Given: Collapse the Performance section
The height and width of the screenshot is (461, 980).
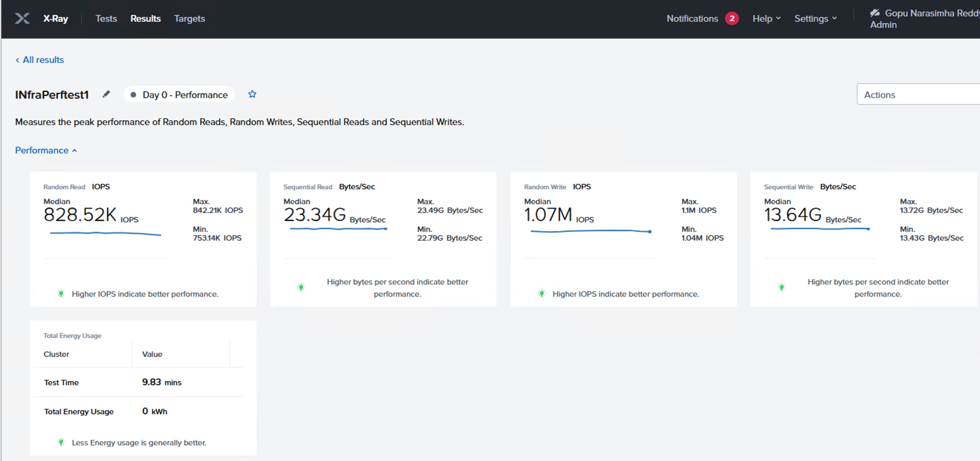Looking at the screenshot, I should (46, 150).
